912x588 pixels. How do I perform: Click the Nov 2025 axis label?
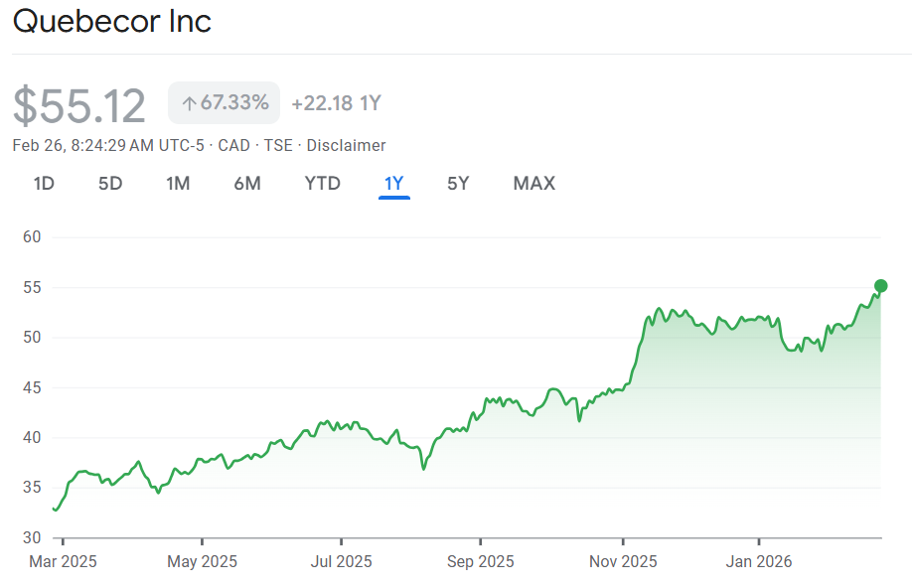pos(622,561)
